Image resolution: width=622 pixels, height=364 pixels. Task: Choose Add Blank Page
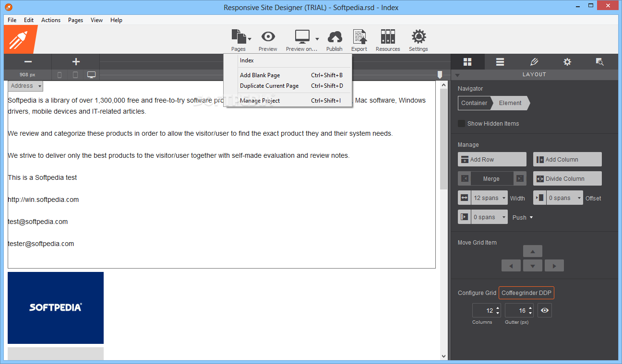click(288, 75)
